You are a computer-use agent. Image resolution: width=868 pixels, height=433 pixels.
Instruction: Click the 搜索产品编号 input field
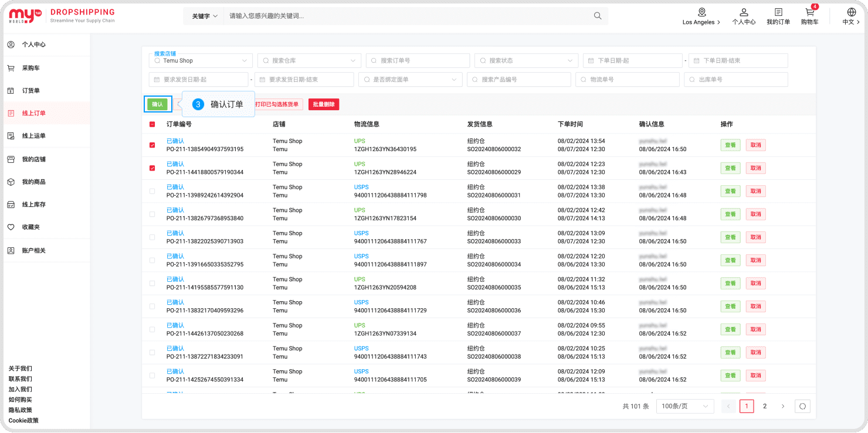519,80
